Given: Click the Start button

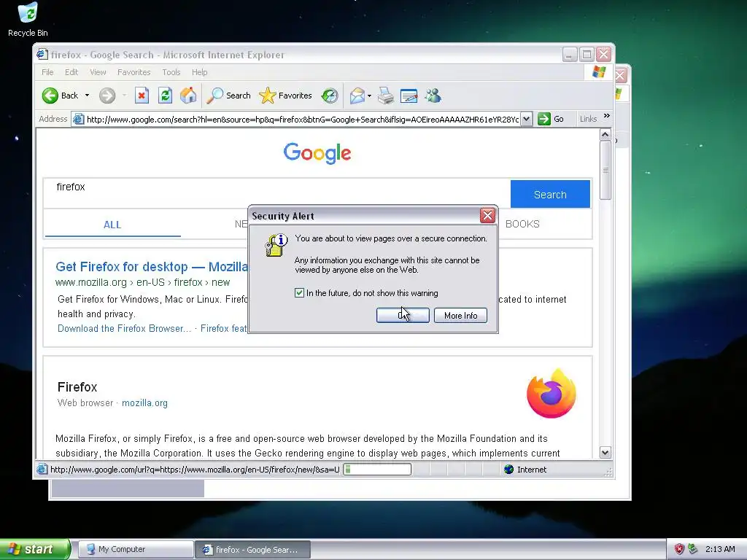Looking at the screenshot, I should pyautogui.click(x=34, y=549).
